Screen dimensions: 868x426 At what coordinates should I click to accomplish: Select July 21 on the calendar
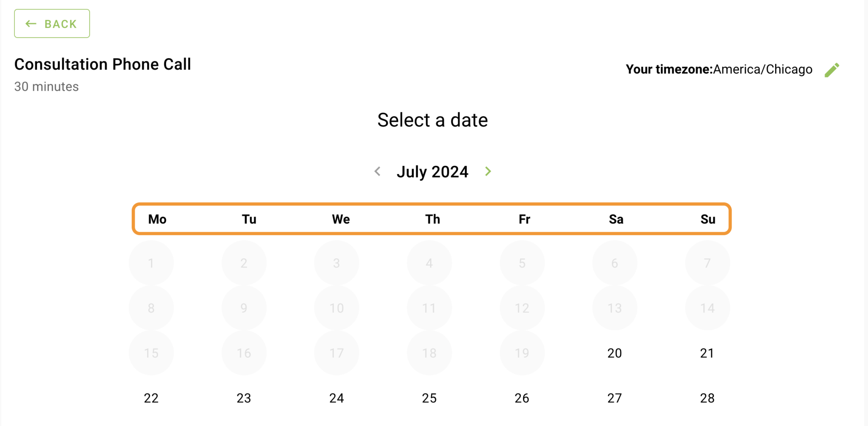click(x=707, y=353)
